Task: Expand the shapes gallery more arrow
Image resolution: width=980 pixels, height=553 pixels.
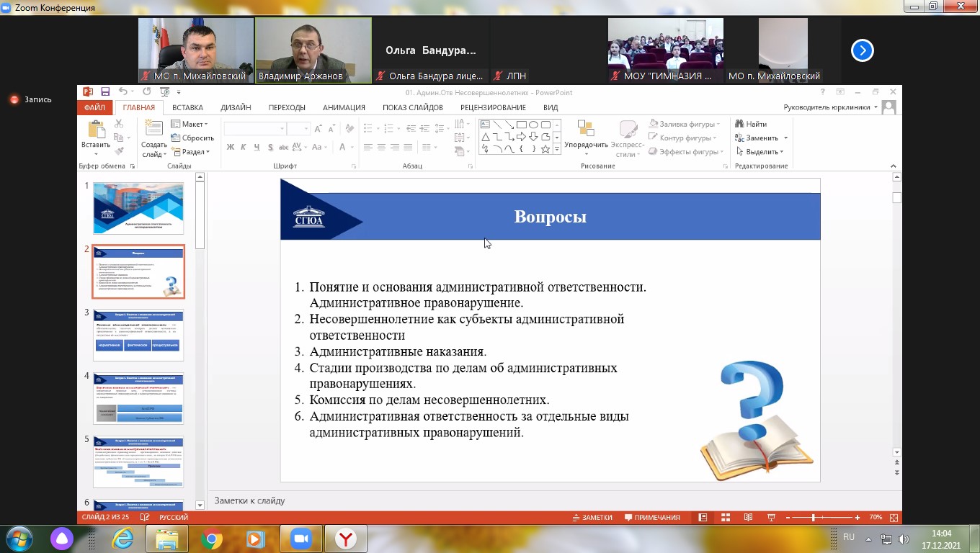Action: point(557,149)
